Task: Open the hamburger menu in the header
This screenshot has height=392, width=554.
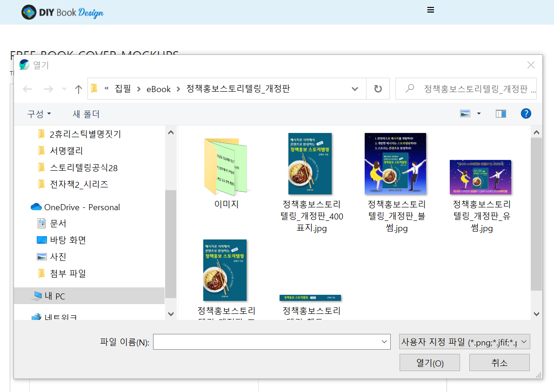Action: coord(430,9)
